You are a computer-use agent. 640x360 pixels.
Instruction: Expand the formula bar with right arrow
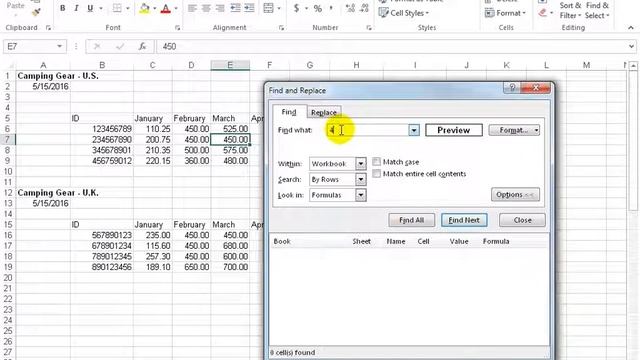click(631, 47)
